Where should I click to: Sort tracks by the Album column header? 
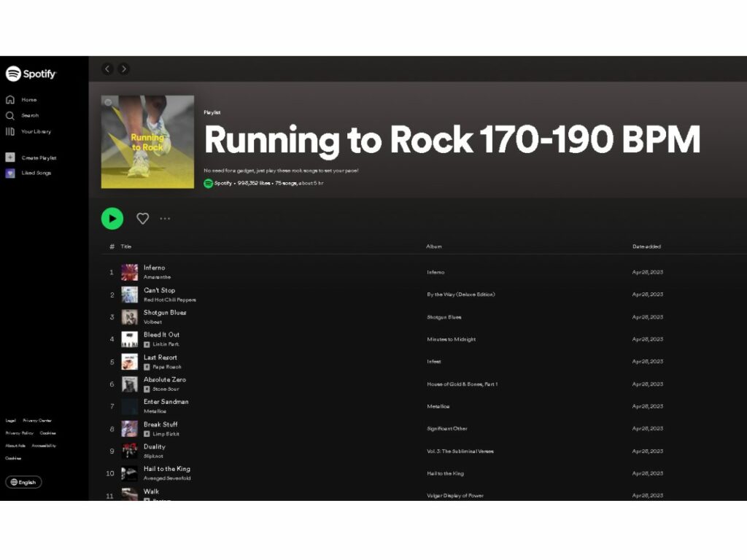tap(434, 246)
